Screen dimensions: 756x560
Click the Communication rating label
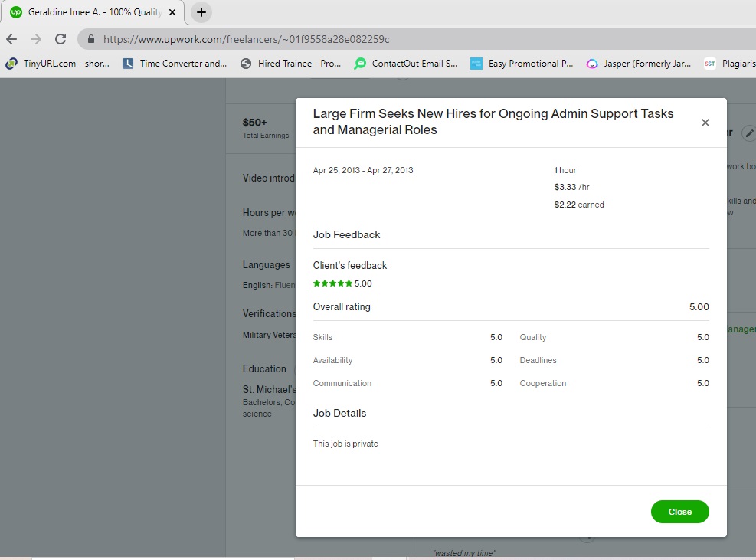pyautogui.click(x=342, y=383)
